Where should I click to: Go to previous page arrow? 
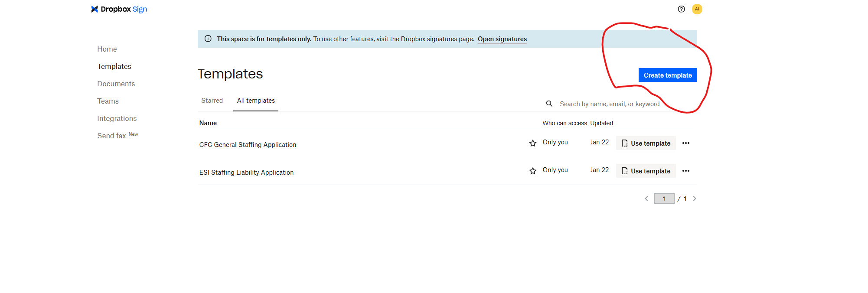pos(646,199)
